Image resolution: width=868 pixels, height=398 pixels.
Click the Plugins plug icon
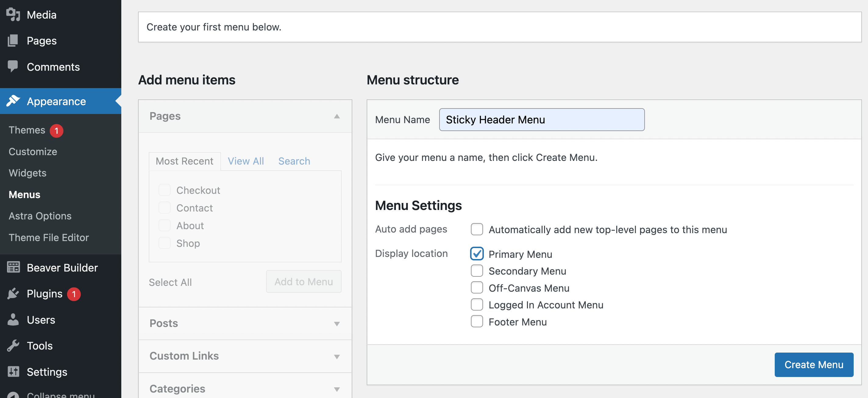pos(13,293)
